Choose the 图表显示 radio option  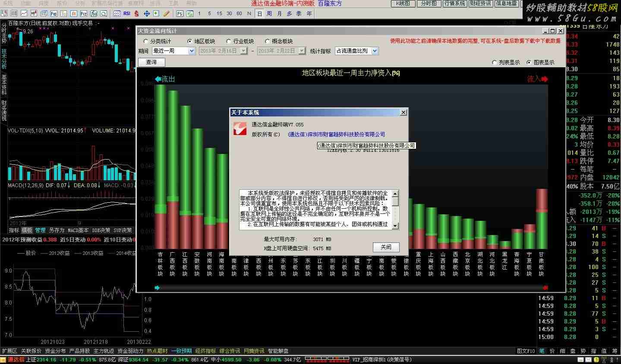tap(529, 63)
